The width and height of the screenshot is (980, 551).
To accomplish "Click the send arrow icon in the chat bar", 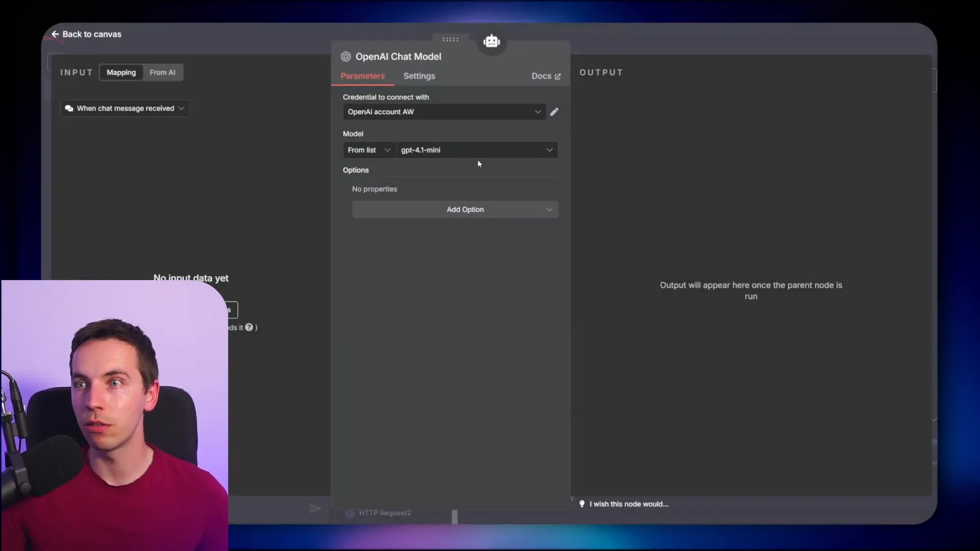I will 315,508.
